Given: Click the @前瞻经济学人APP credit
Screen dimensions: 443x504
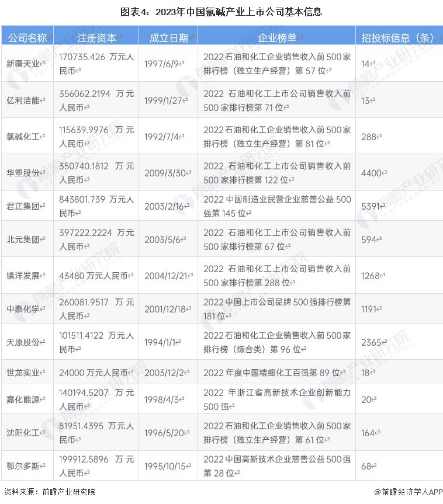Looking at the screenshot, I should (409, 492).
